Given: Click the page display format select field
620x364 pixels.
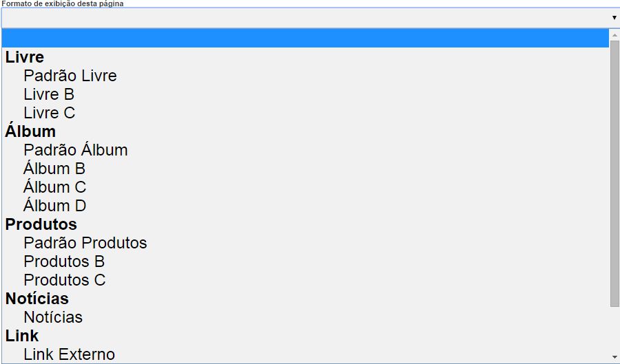Looking at the screenshot, I should [x=303, y=18].
